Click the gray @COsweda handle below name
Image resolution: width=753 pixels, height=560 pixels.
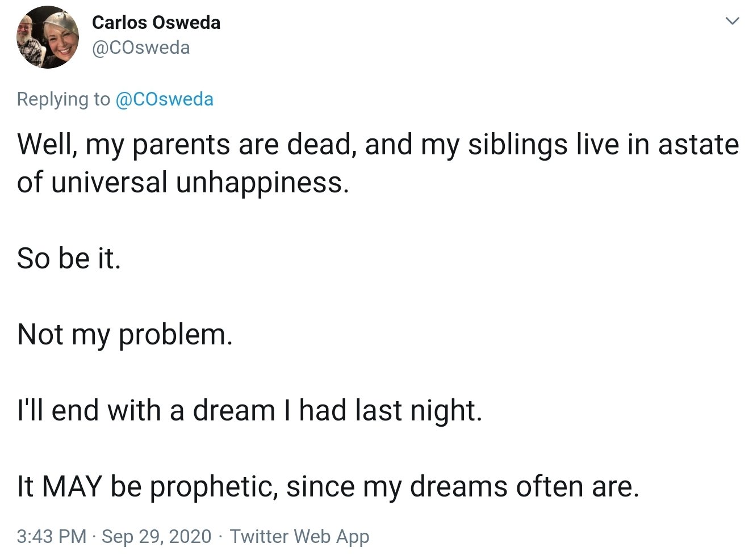141,48
